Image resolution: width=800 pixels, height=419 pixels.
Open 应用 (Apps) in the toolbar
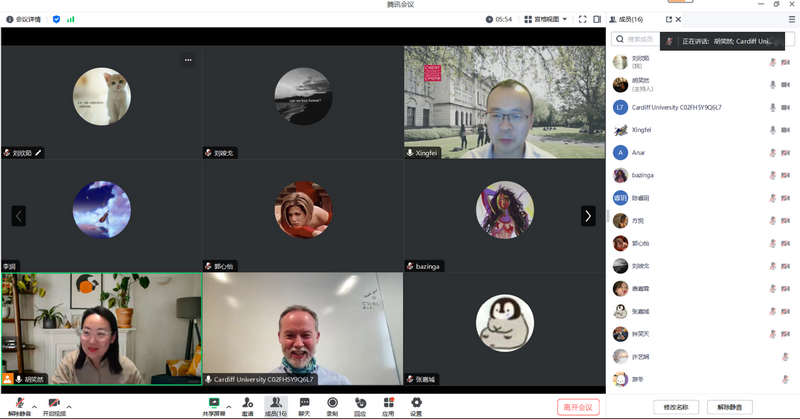point(388,404)
